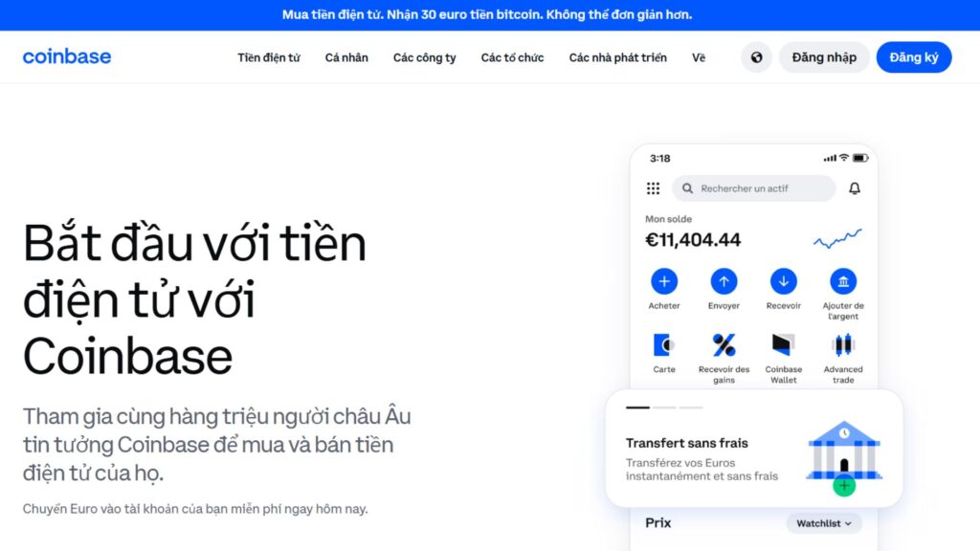Viewport: 980px width, 551px height.
Task: Click the Đăng ký button
Action: pos(914,57)
